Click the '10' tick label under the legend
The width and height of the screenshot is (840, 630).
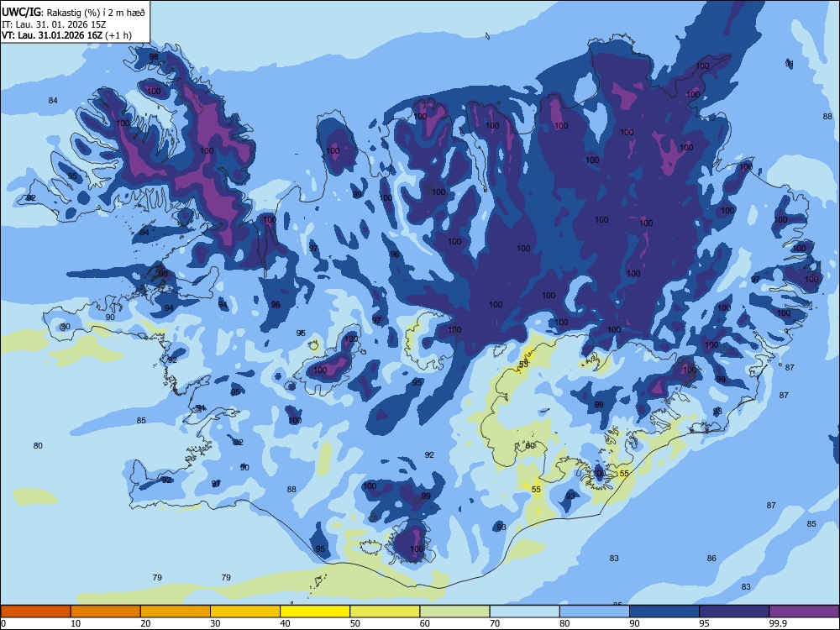coord(76,623)
